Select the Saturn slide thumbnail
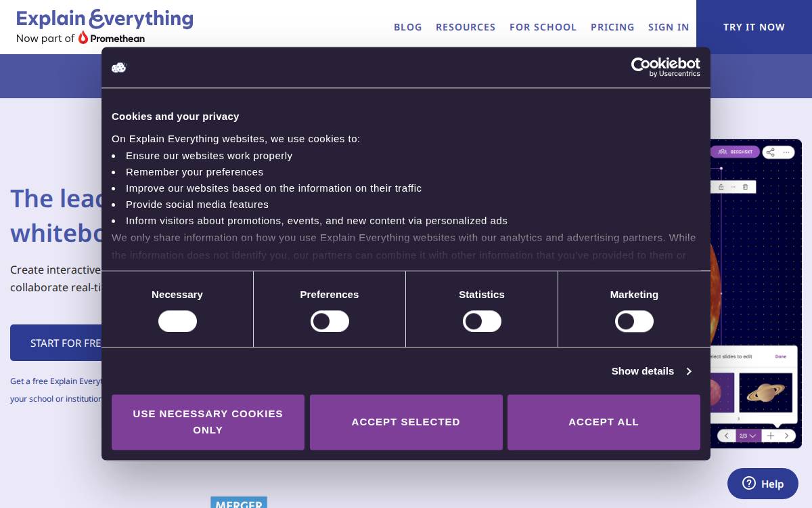 coord(765,392)
